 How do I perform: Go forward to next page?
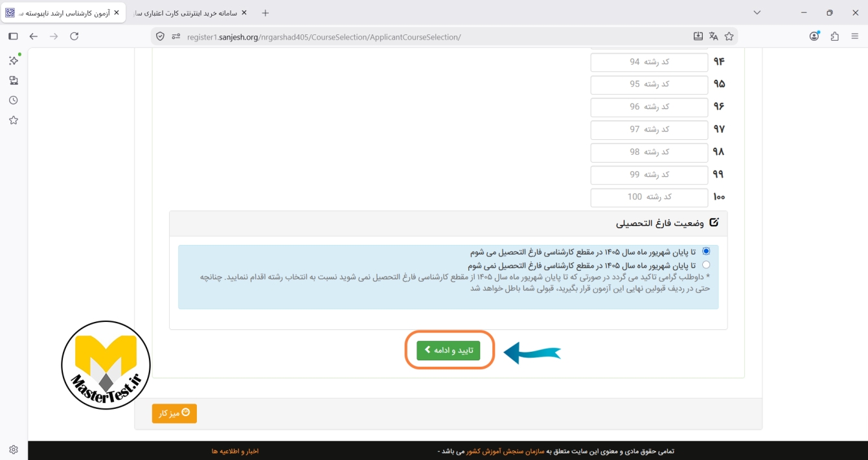[x=54, y=36]
